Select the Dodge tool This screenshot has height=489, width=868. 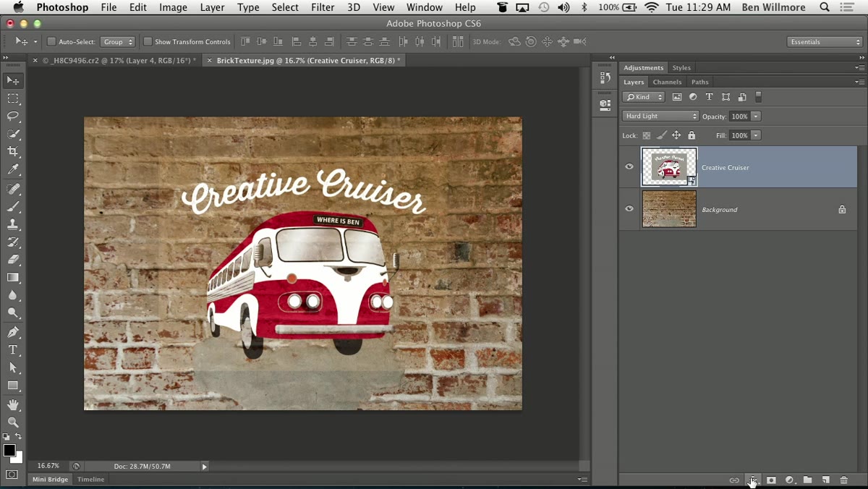point(13,313)
